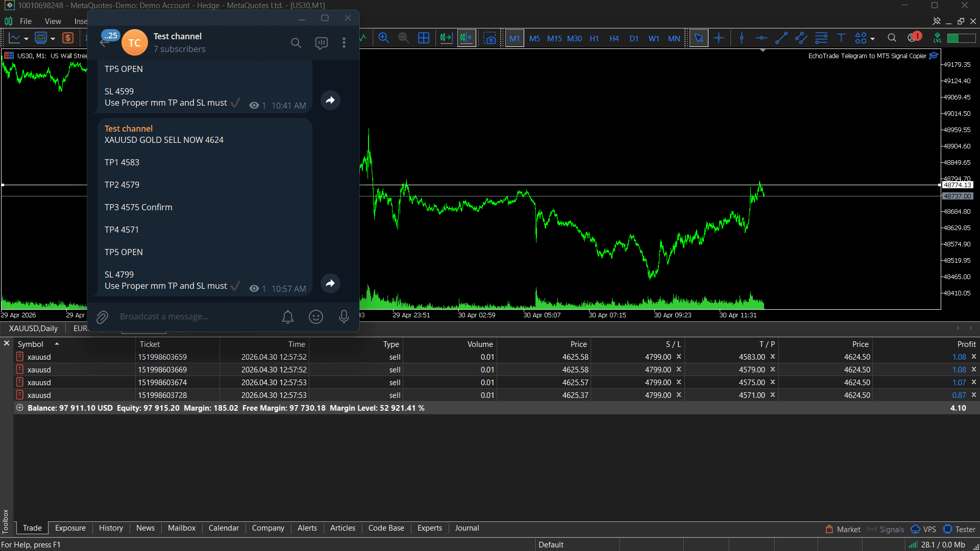The height and width of the screenshot is (551, 980).
Task: Open the Experts tab
Action: pos(430,528)
